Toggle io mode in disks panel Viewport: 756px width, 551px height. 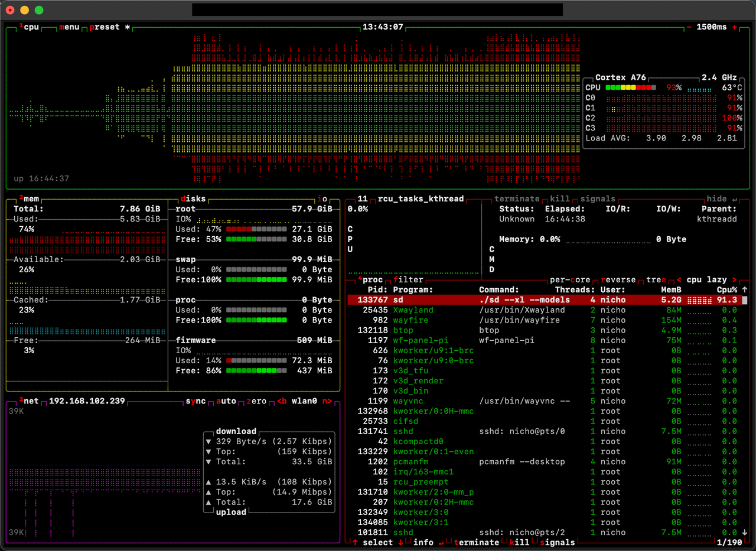point(322,199)
